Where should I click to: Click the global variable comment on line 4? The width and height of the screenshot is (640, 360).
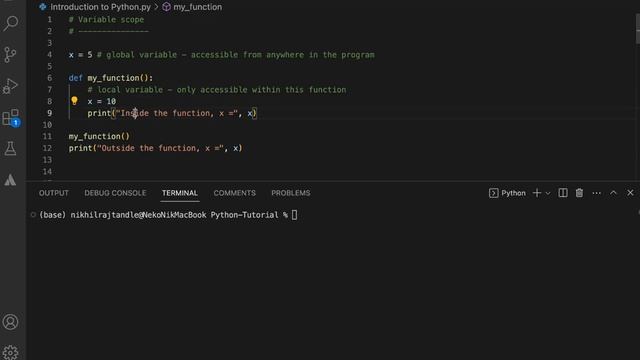click(x=236, y=55)
